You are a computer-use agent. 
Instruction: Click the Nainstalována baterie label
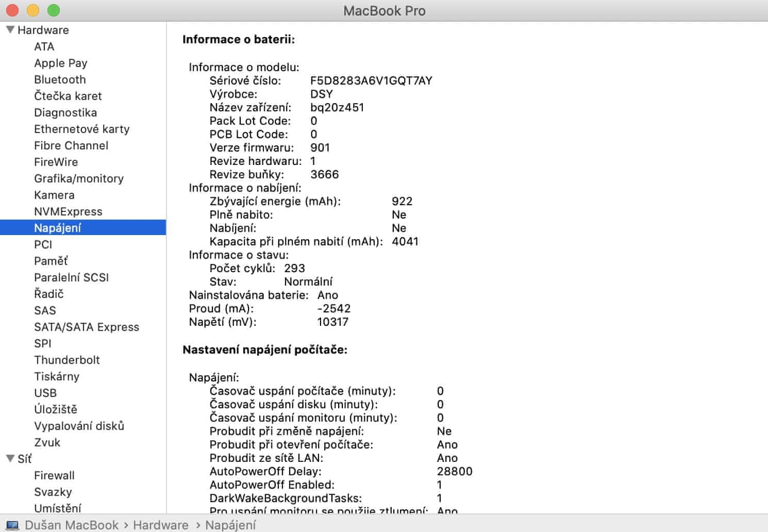pyautogui.click(x=248, y=295)
